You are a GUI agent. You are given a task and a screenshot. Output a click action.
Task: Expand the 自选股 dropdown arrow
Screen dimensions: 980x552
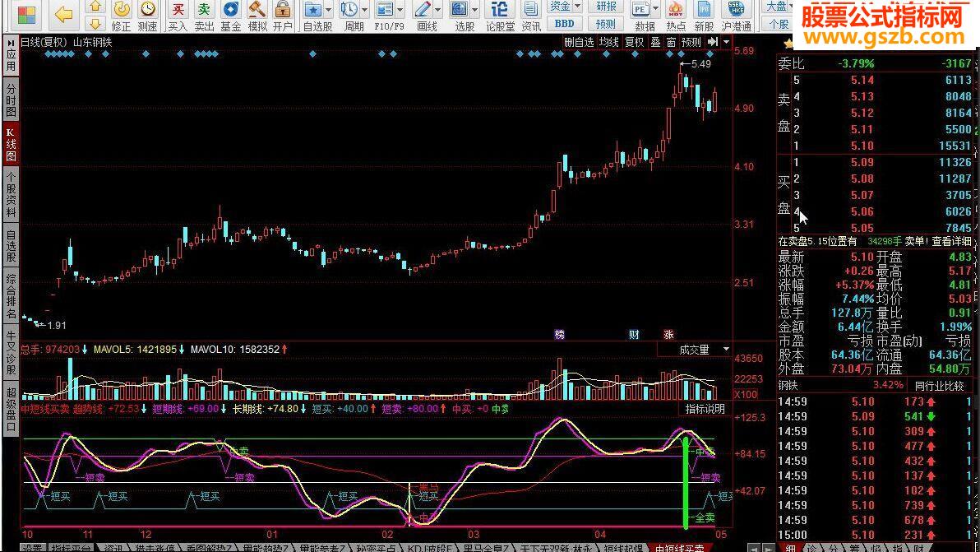pos(328,10)
